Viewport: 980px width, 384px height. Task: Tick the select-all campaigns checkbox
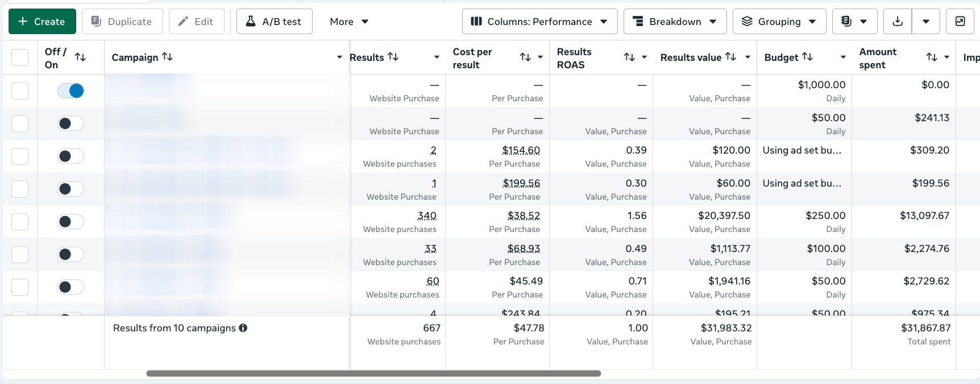coord(20,57)
